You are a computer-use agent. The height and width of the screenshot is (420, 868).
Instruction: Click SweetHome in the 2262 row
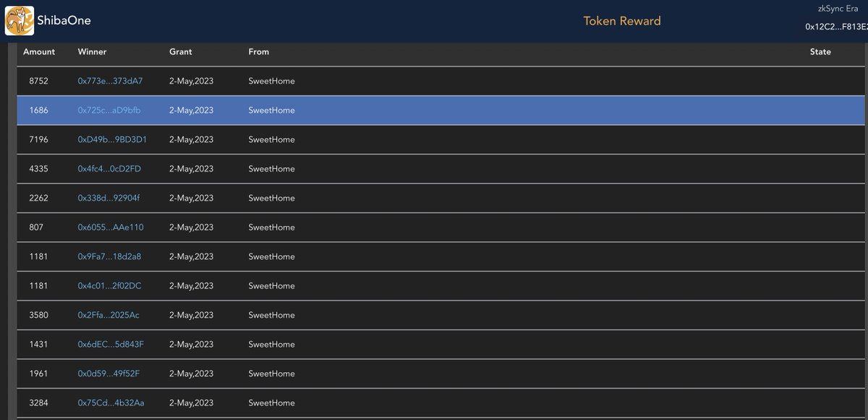271,198
